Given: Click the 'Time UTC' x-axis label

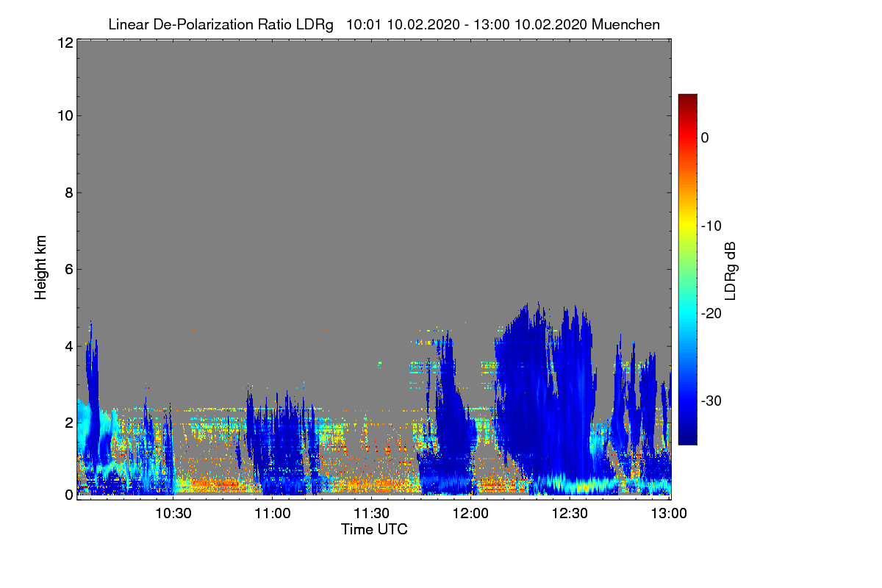Looking at the screenshot, I should tap(374, 529).
